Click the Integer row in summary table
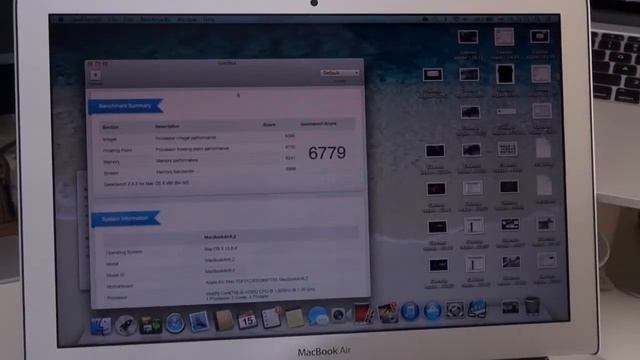 (199, 138)
